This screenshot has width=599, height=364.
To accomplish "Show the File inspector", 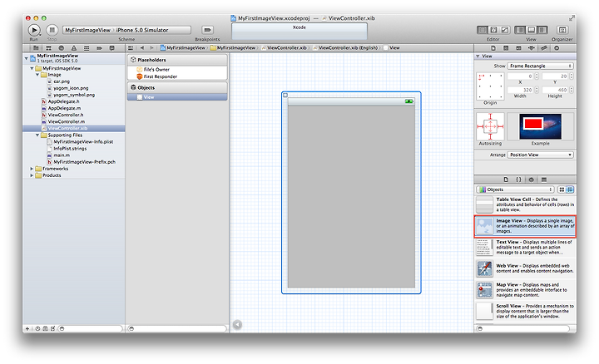I will click(493, 48).
